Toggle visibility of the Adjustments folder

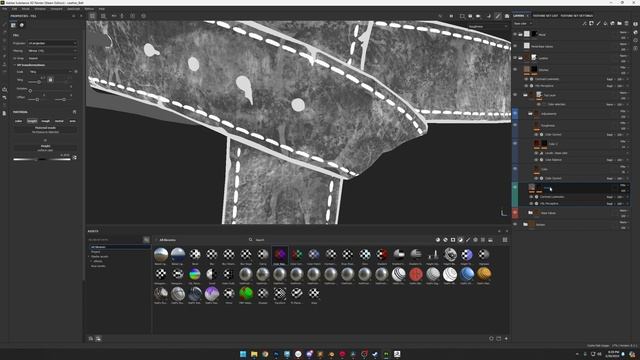click(x=515, y=113)
